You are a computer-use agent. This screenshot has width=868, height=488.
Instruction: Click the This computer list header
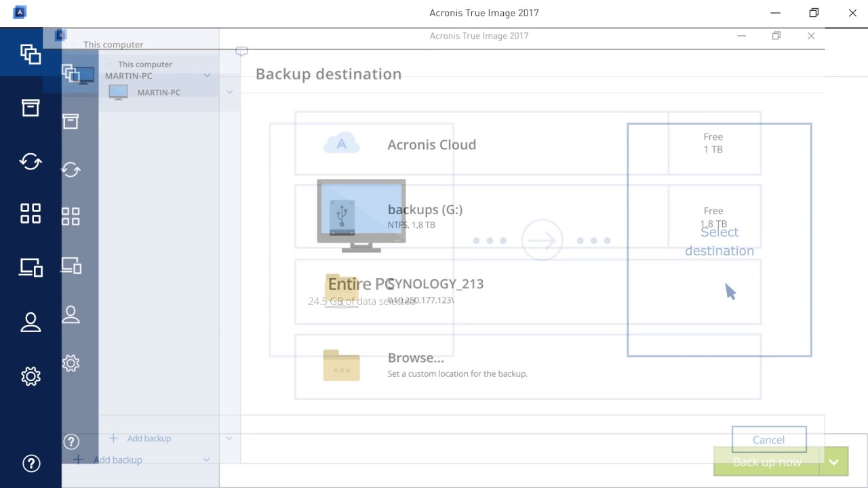click(x=113, y=45)
